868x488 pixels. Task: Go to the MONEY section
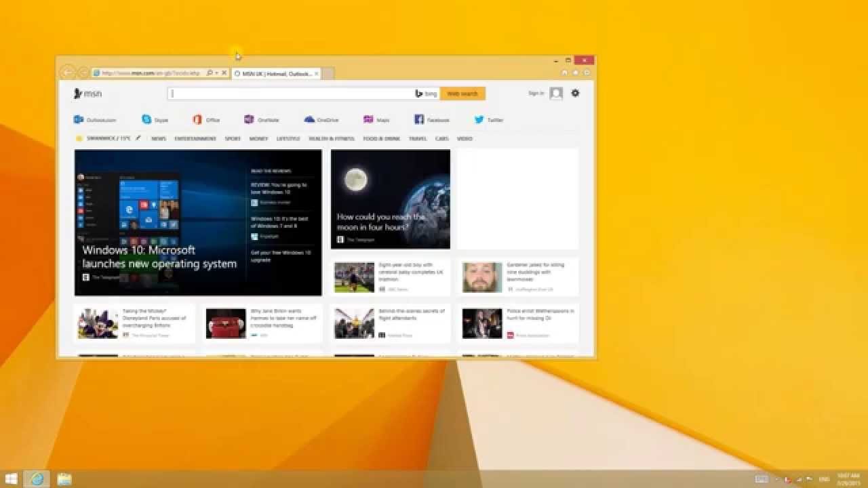tap(258, 138)
